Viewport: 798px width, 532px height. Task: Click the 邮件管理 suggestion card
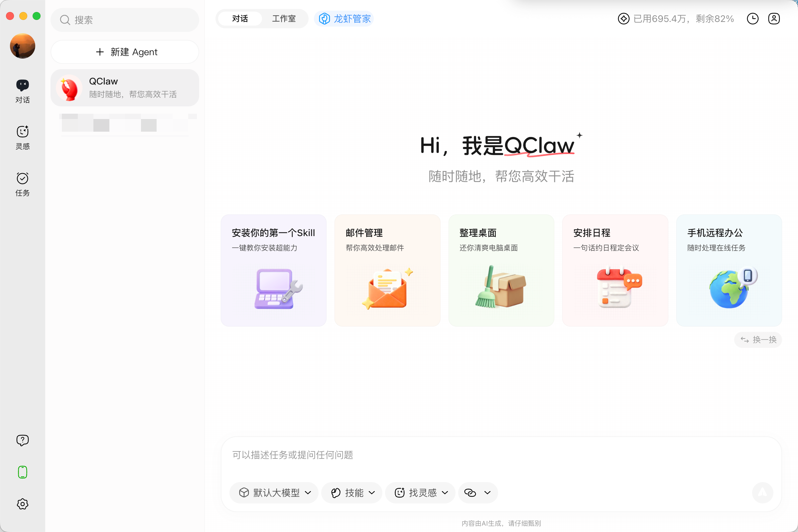(387, 270)
